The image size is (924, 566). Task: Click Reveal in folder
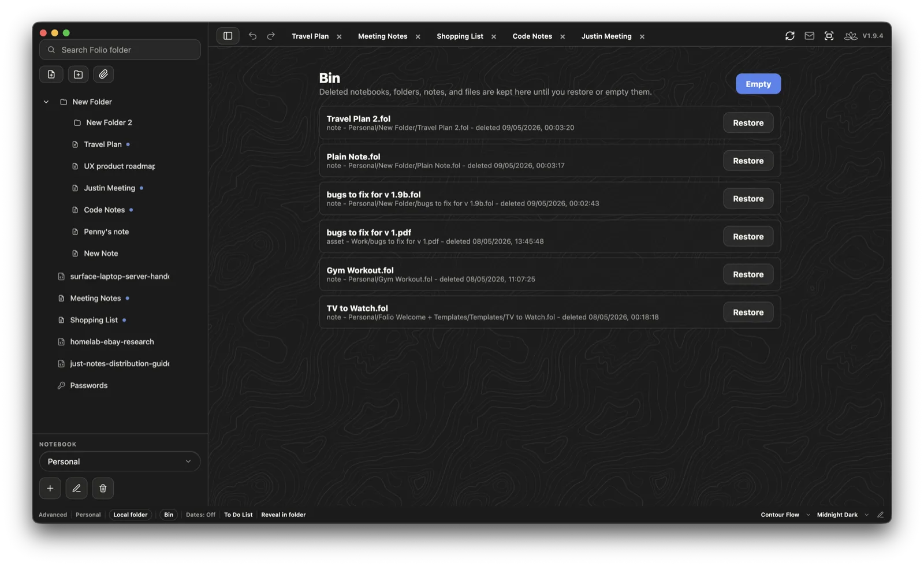click(x=283, y=515)
